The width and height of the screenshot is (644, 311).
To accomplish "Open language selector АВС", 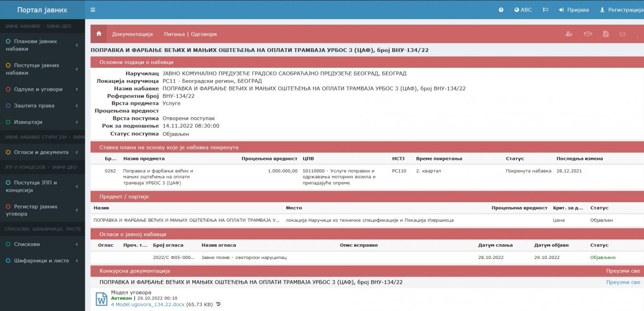I will (x=523, y=10).
